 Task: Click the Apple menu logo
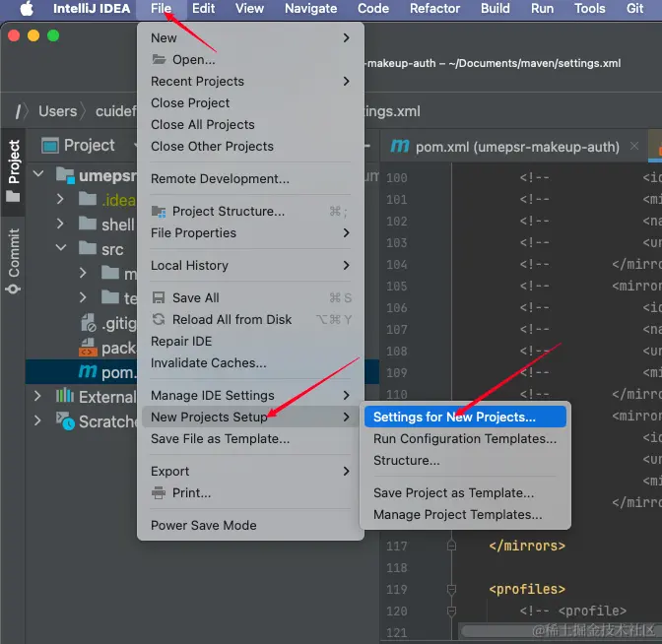click(x=27, y=9)
